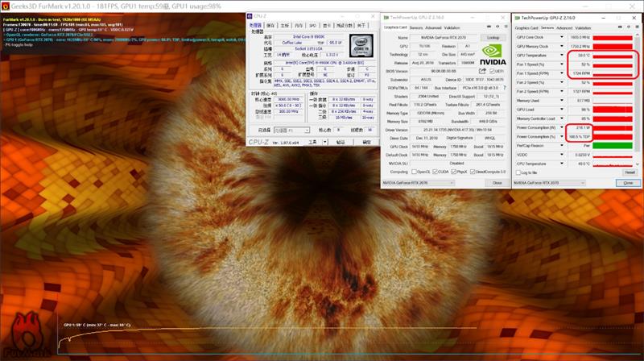Open the GPU Temperature sensor dropdown arrow
This screenshot has width=644, height=361.
pos(562,55)
